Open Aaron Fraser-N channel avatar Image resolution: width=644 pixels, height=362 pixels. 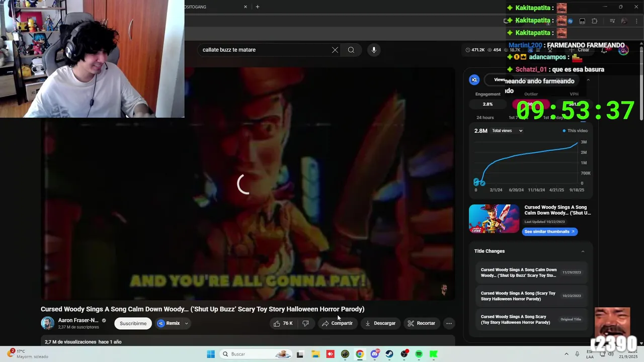click(x=48, y=323)
